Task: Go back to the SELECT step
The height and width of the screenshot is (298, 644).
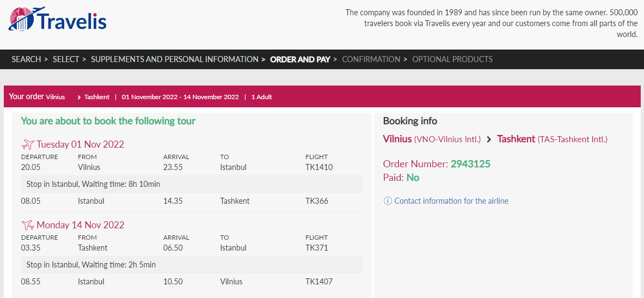Action: tap(66, 59)
